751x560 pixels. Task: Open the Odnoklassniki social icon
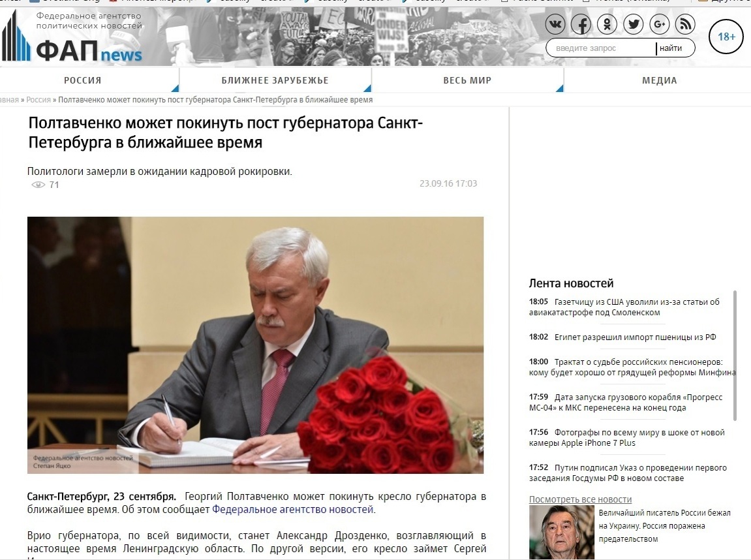pos(607,24)
